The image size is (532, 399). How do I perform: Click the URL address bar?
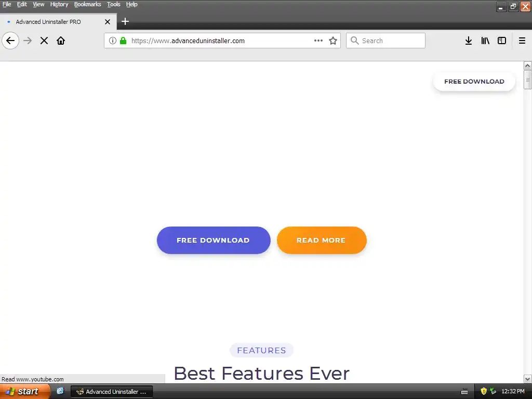pos(222,41)
